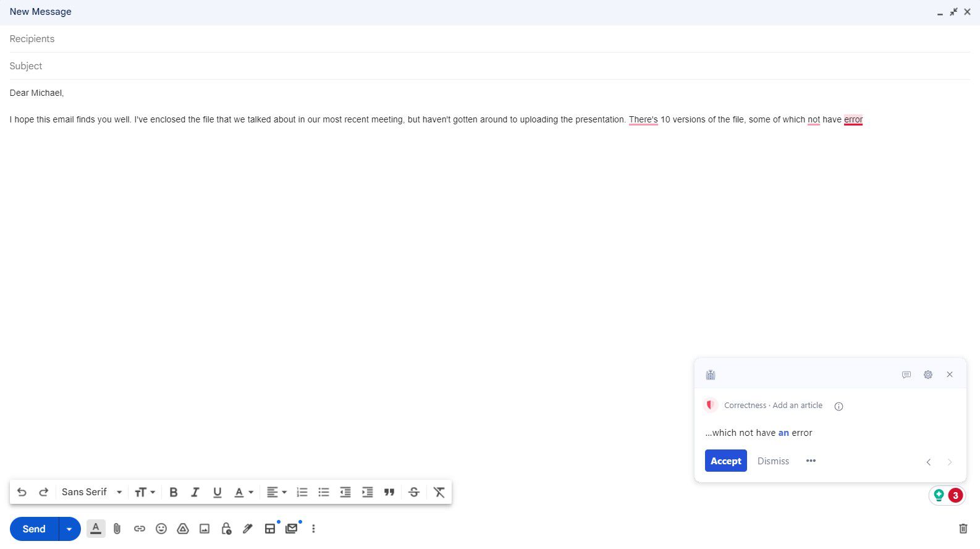The height and width of the screenshot is (549, 980).
Task: Insert an emoji
Action: [161, 529]
